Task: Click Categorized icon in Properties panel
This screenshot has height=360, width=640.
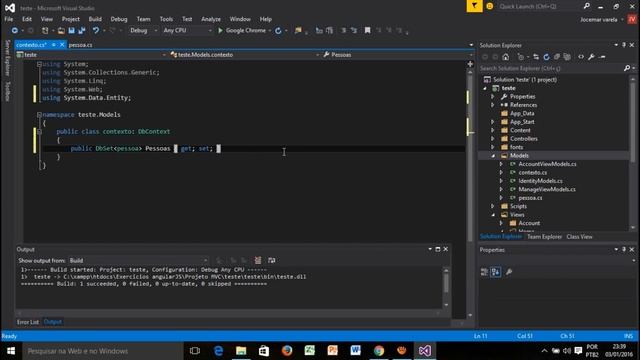Action: tap(484, 272)
